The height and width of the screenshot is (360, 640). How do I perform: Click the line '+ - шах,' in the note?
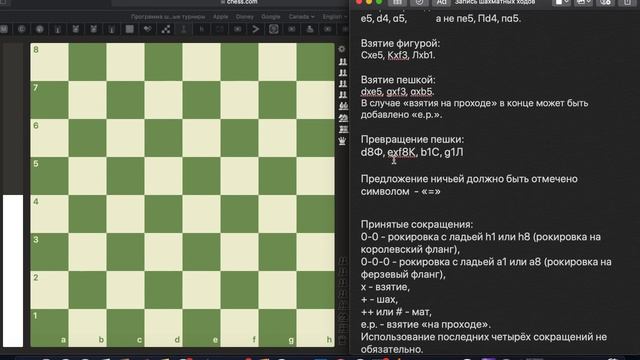[379, 300]
